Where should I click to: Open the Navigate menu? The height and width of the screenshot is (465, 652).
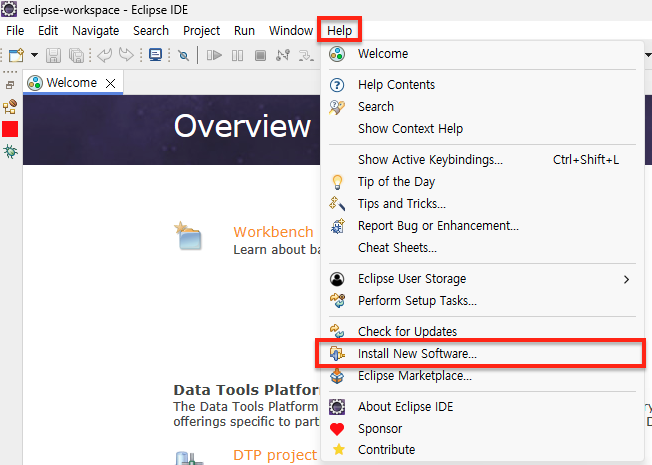(96, 31)
